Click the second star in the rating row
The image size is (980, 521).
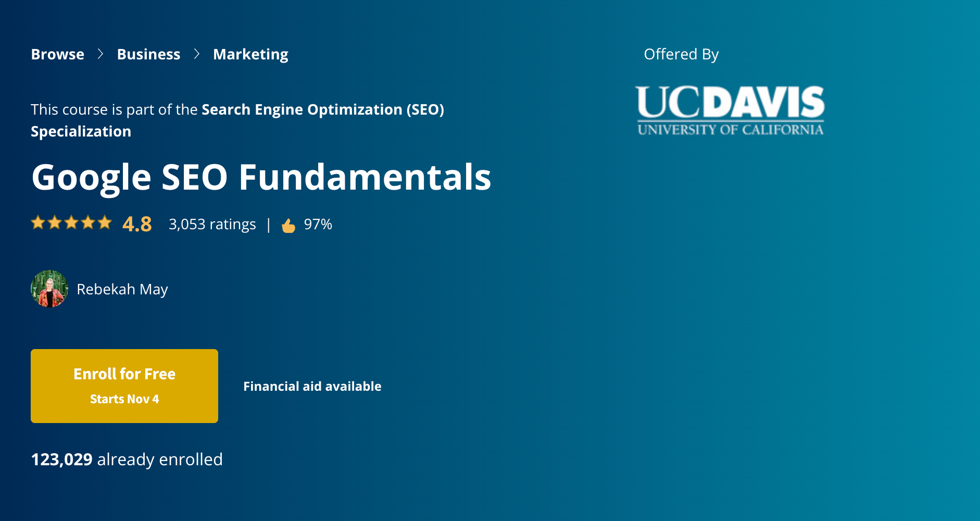pyautogui.click(x=55, y=223)
